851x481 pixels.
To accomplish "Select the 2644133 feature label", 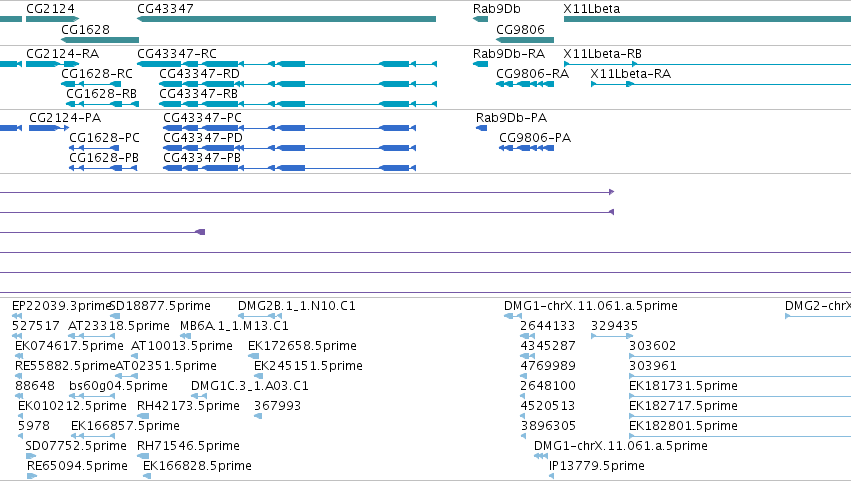I will pos(548,326).
